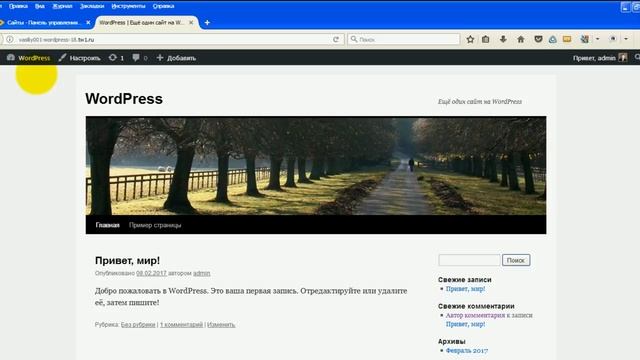Open the 1 комментарий link

click(x=181, y=324)
